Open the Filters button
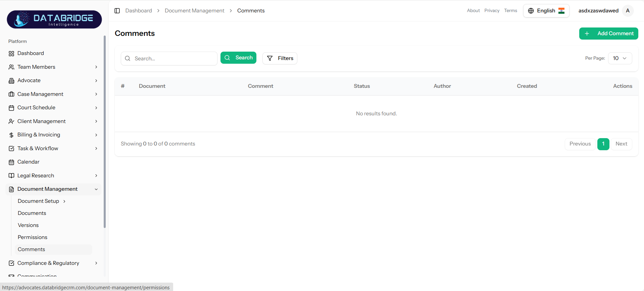Screen dimensions: 644x291 pyautogui.click(x=280, y=58)
